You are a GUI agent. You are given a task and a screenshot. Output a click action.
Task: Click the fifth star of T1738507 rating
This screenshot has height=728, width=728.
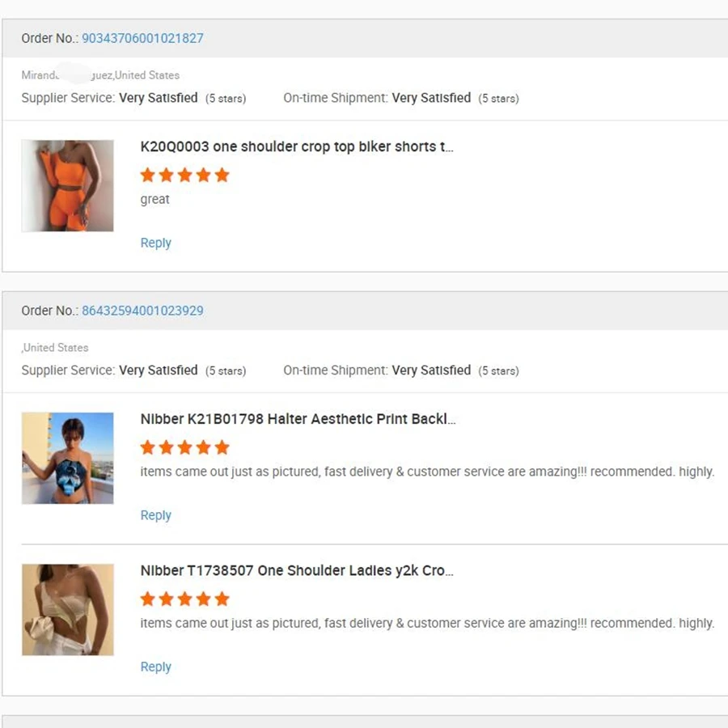coord(222,599)
